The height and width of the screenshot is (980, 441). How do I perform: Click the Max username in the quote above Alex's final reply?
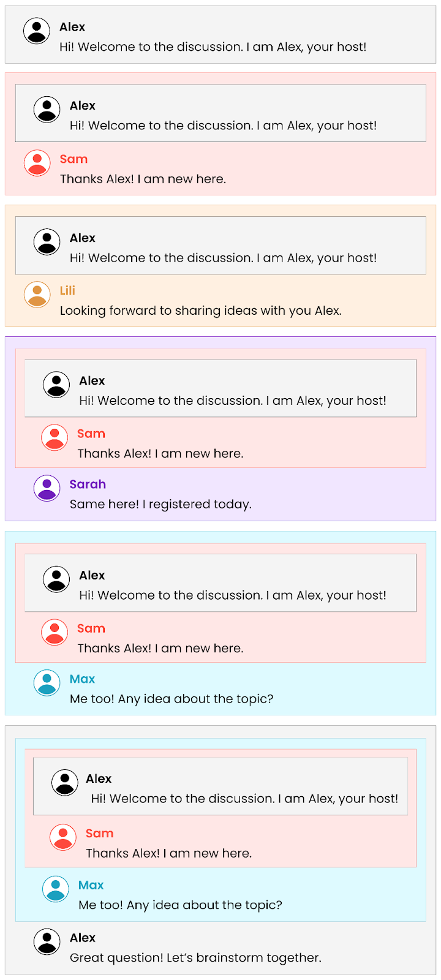(91, 885)
